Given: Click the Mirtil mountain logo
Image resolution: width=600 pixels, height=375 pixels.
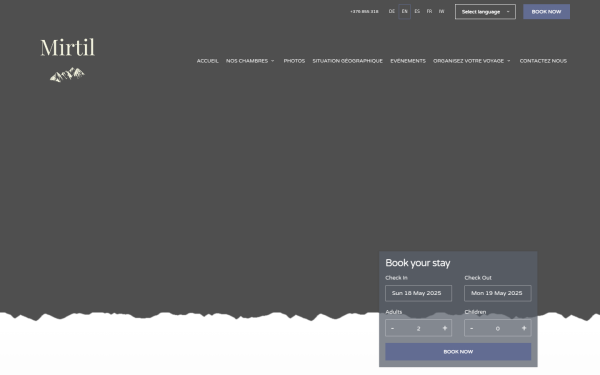Looking at the screenshot, I should click(x=67, y=60).
